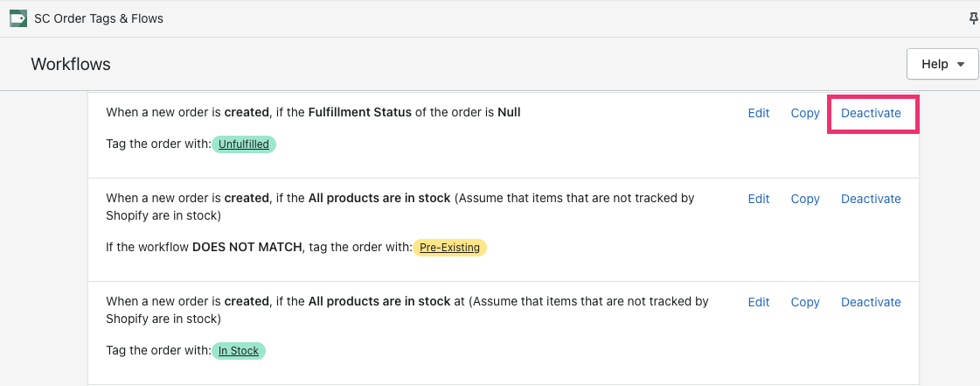Click the Help dropdown arrow
Screen dimensions: 980x386
click(x=961, y=65)
